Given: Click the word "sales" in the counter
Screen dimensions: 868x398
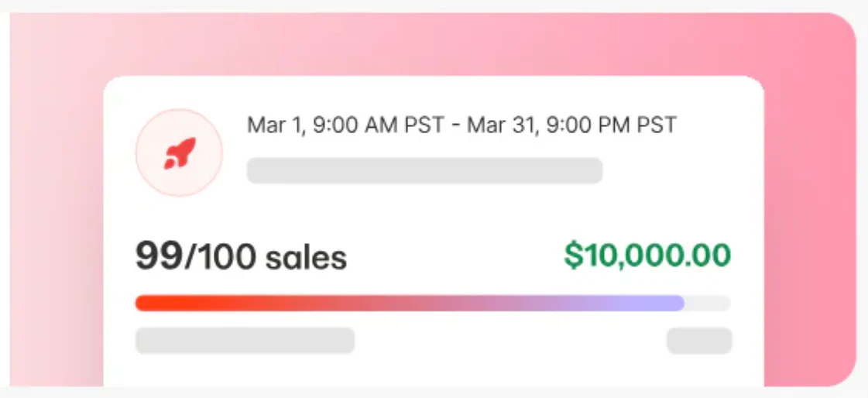Looking at the screenshot, I should [x=306, y=258].
